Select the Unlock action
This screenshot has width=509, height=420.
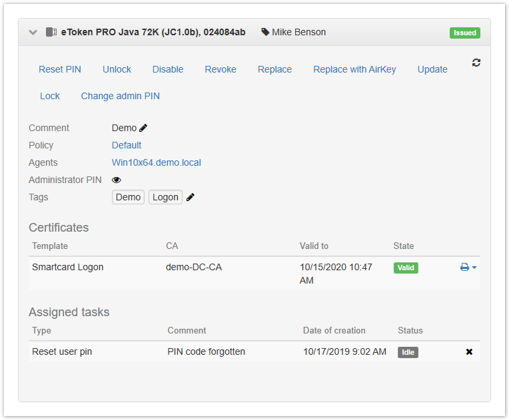coord(117,69)
